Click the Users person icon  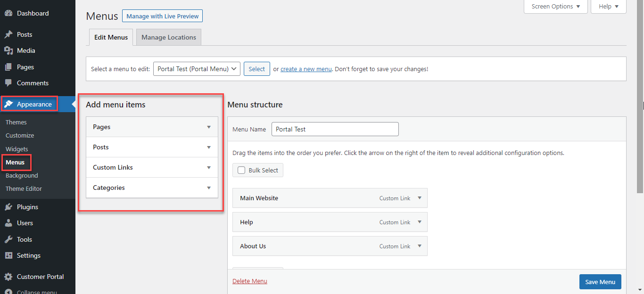click(x=8, y=223)
